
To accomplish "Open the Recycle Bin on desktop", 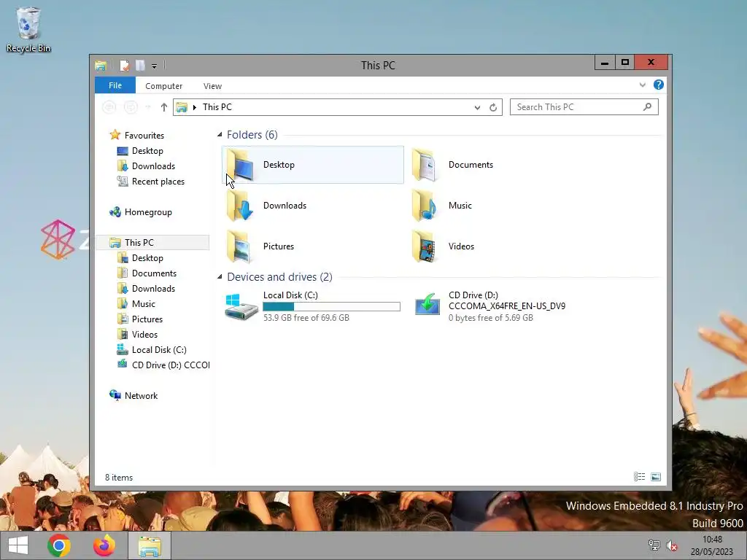I will pyautogui.click(x=28, y=29).
